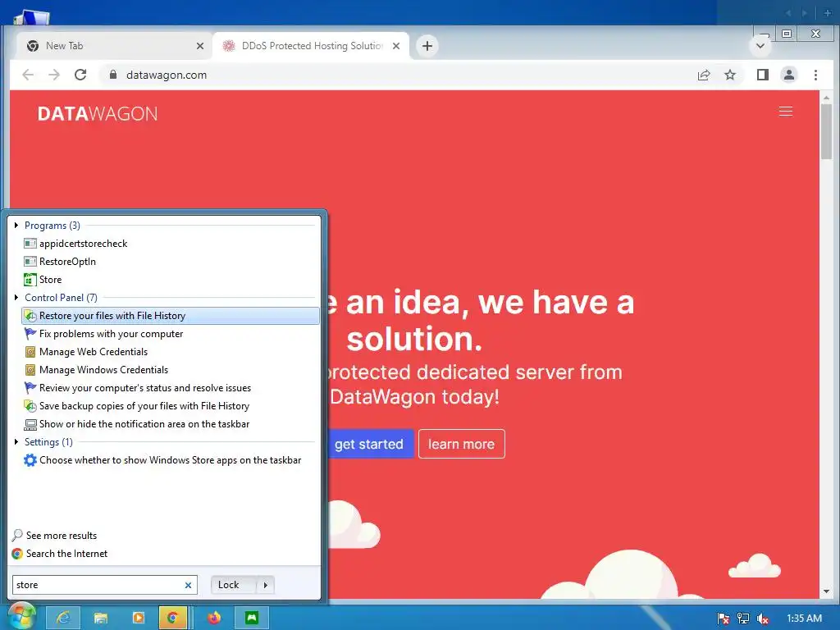Open the Chrome profile avatar menu

coord(789,75)
